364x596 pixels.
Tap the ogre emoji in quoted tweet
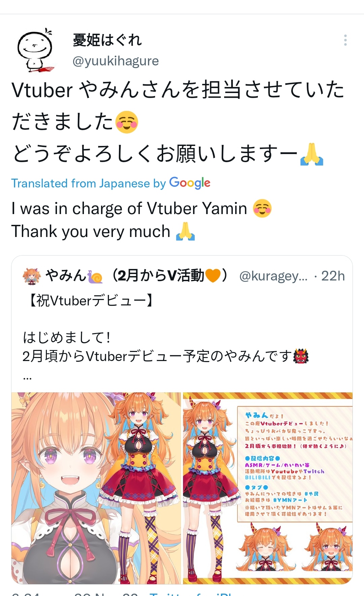pos(301,356)
